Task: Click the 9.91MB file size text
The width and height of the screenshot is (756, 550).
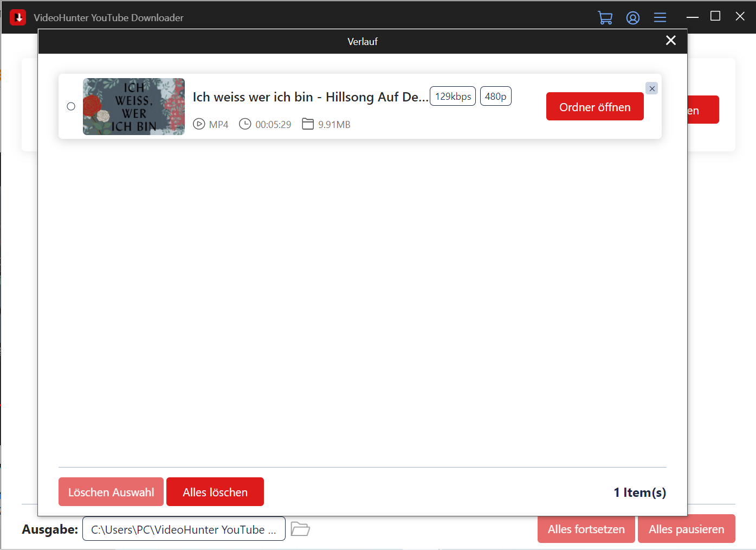Action: 334,125
